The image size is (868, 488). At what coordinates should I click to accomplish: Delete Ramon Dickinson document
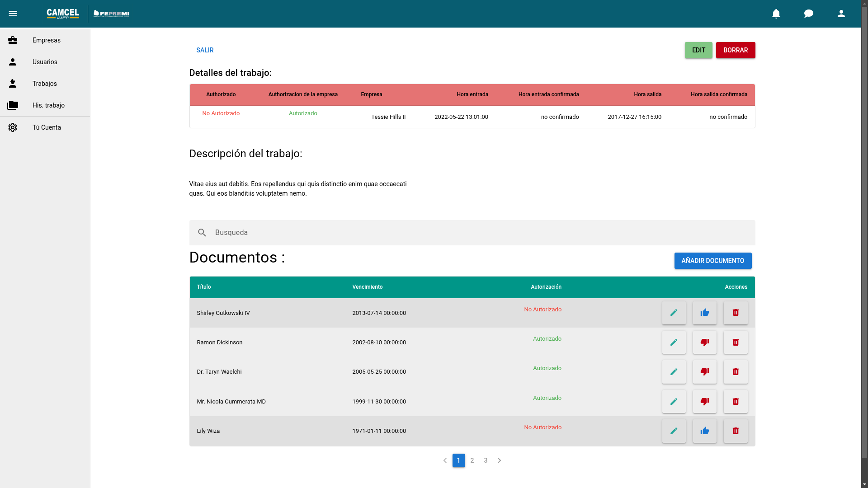[x=736, y=343]
